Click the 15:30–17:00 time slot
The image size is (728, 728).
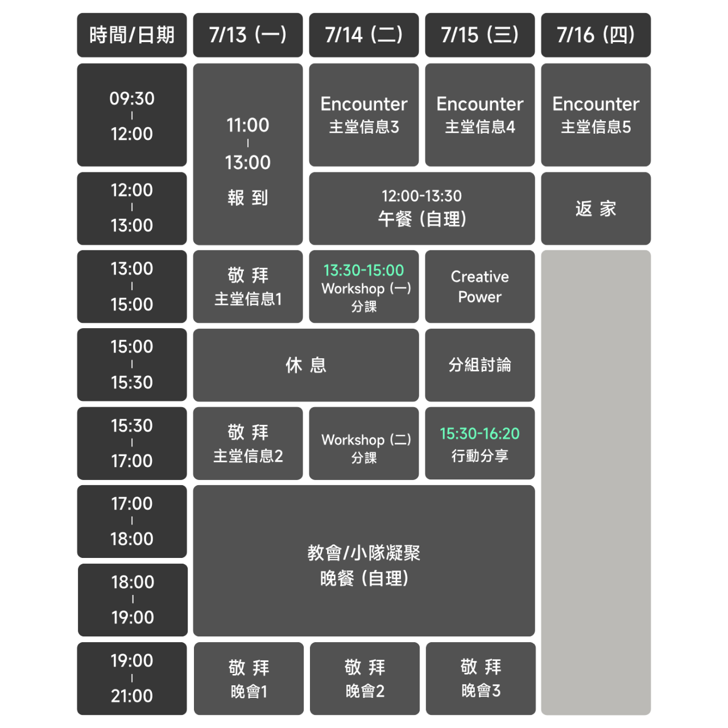[x=132, y=443]
